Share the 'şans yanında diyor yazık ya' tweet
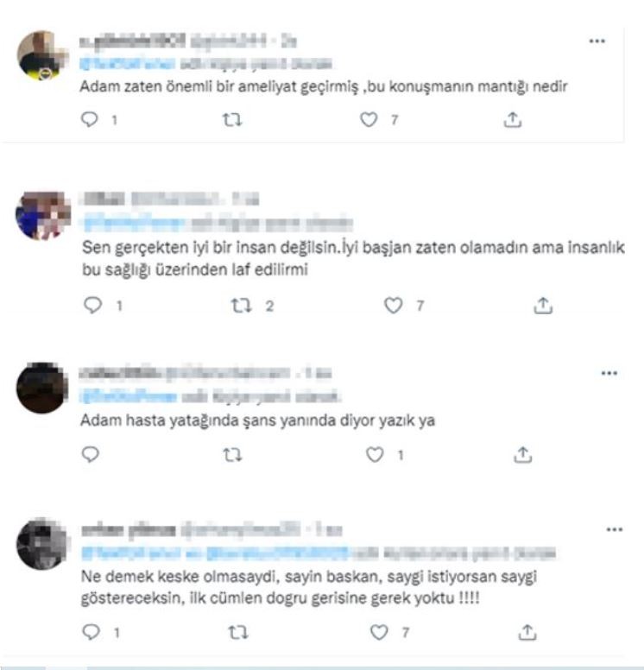The height and width of the screenshot is (670, 644). click(x=522, y=455)
